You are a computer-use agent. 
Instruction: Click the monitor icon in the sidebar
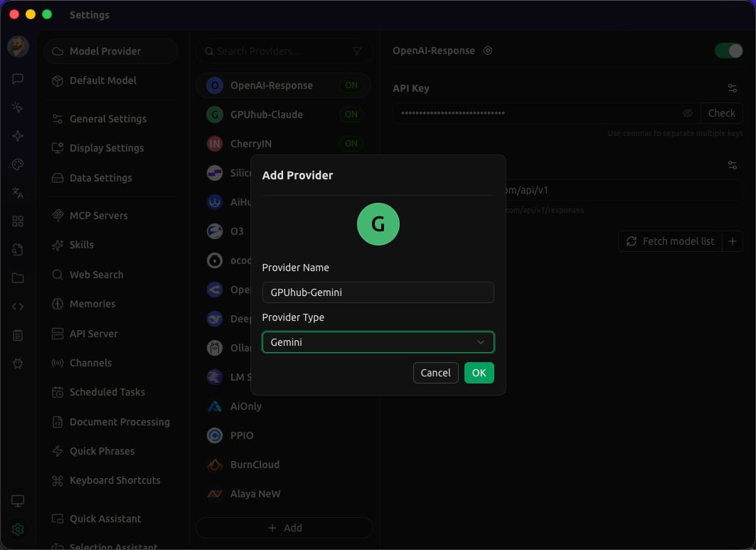pos(18,501)
